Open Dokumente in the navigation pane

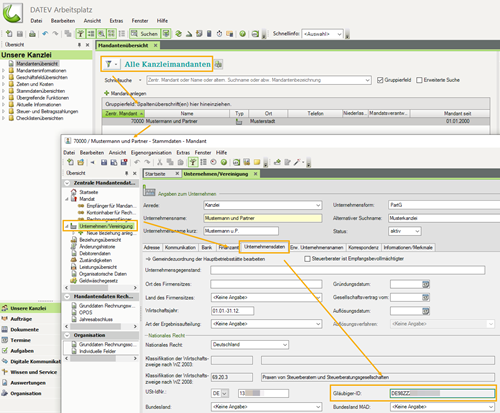[x=25, y=330]
